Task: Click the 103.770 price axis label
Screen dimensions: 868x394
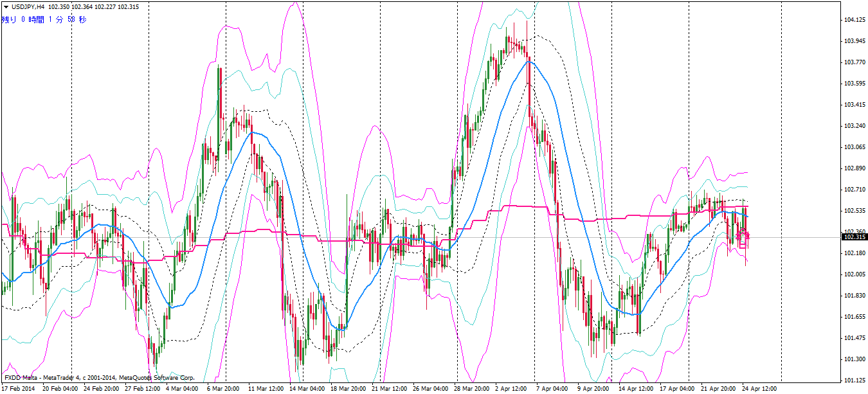Action: pos(854,62)
